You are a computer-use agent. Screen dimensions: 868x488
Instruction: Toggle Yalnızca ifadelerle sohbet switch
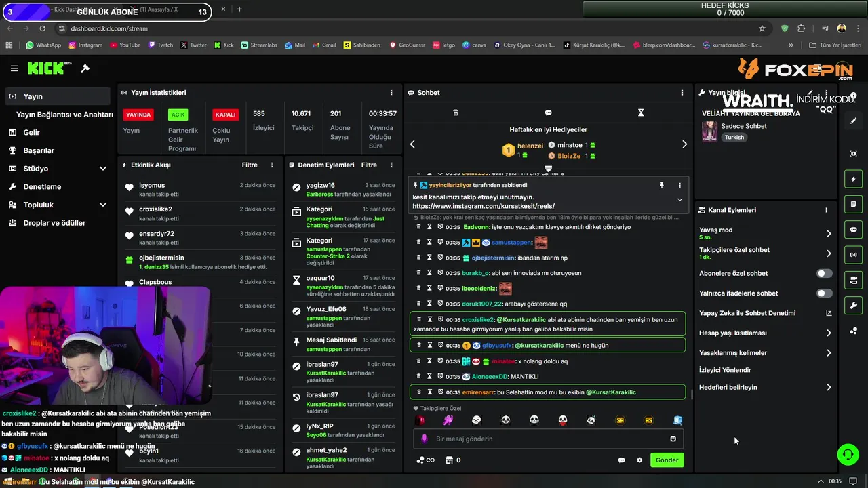pos(824,293)
